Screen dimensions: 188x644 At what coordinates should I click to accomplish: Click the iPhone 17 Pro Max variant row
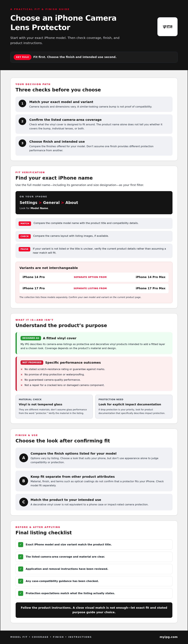(94, 288)
